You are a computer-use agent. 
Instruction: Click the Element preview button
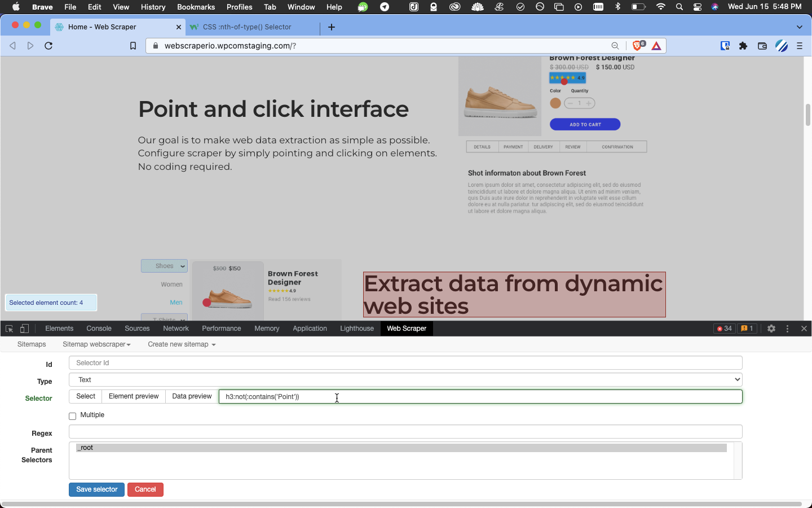click(x=134, y=396)
